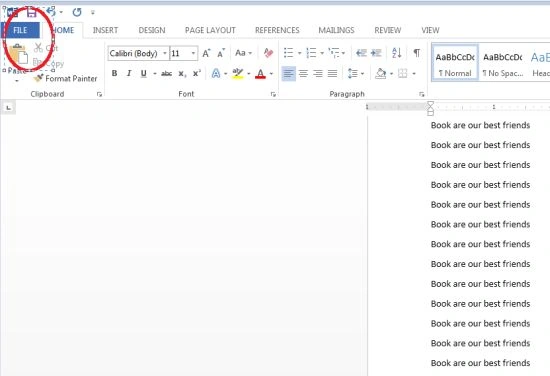550x376 pixels.
Task: Select Align Left paragraph alignment
Action: click(x=288, y=74)
